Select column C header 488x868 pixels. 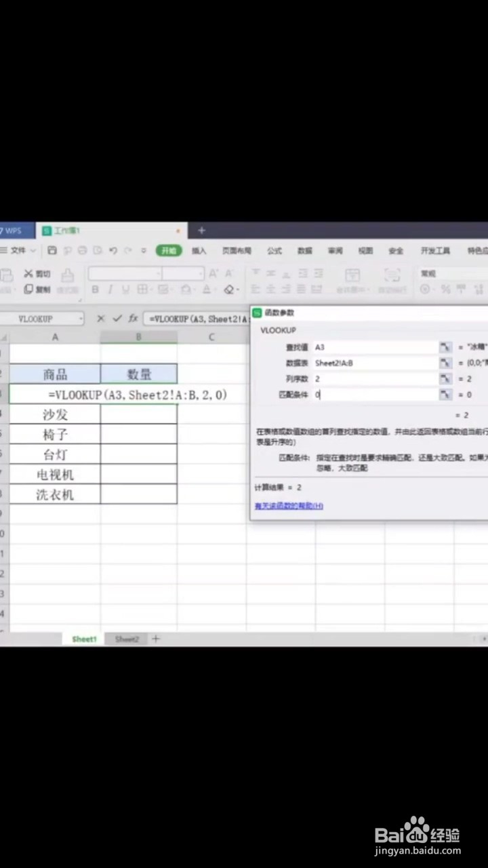click(211, 337)
